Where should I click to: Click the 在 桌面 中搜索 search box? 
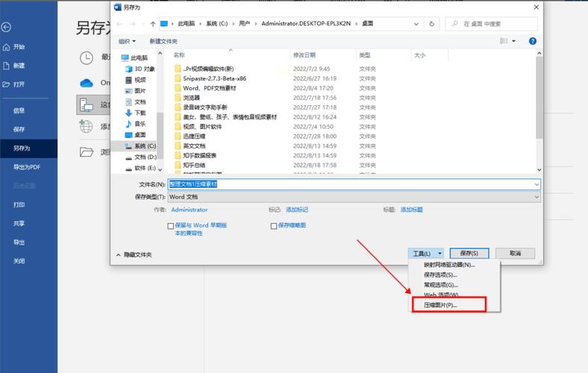coord(492,24)
